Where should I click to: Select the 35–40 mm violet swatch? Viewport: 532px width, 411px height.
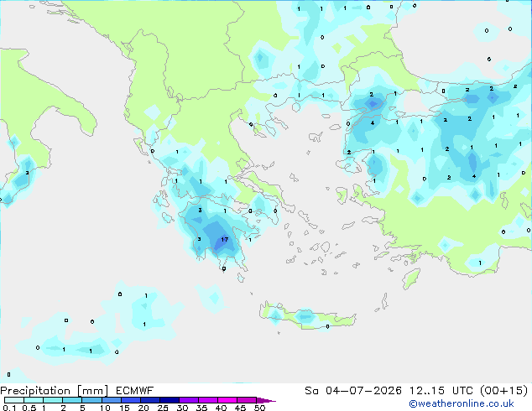pyautogui.click(x=208, y=400)
